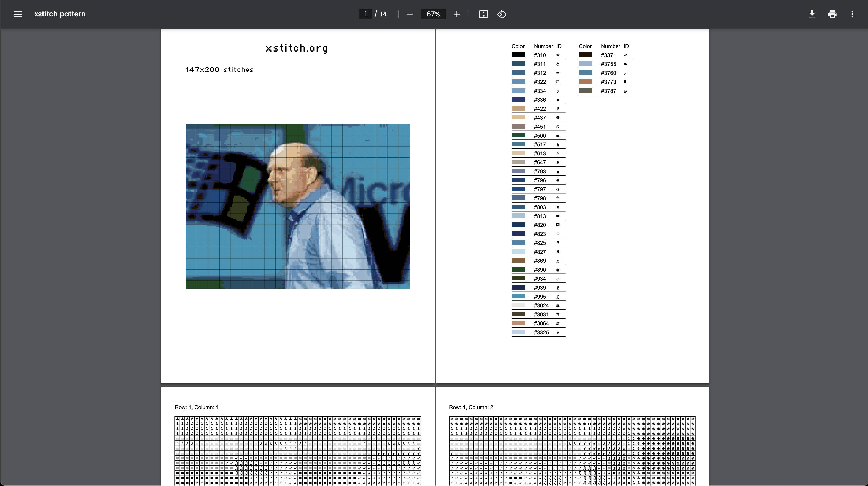
Task: Open the sidebar hamburger menu
Action: point(18,14)
